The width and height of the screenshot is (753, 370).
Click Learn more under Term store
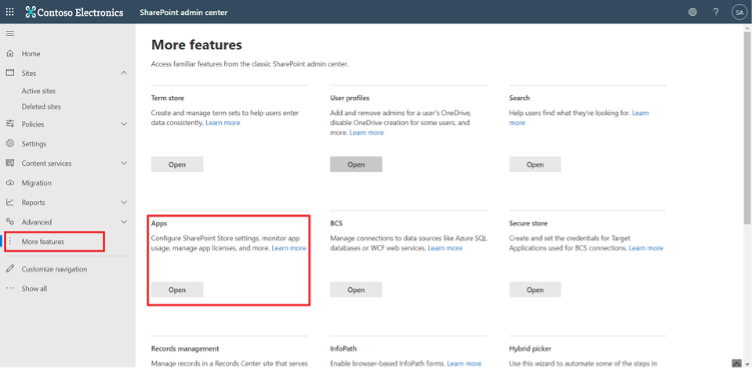[223, 123]
